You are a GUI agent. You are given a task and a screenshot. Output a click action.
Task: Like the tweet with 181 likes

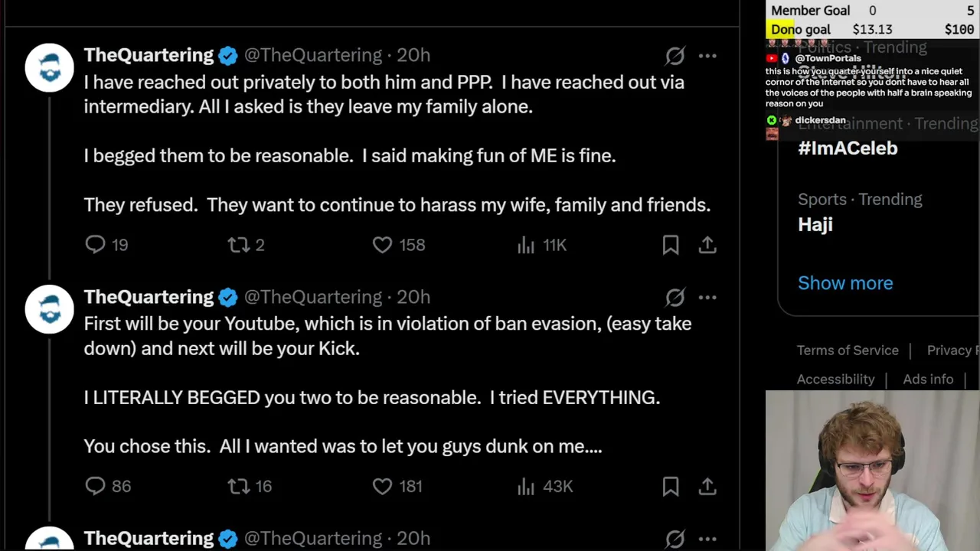382,486
